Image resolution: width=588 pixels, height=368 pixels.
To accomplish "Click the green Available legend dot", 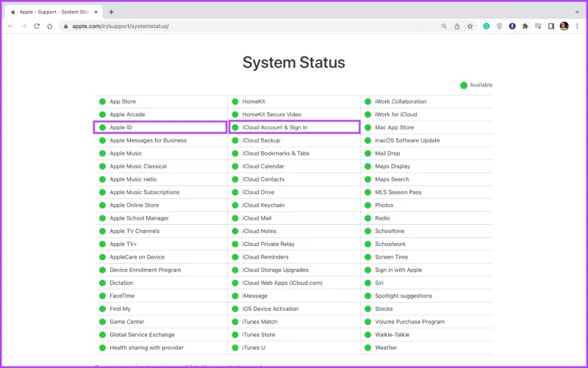I will click(464, 85).
